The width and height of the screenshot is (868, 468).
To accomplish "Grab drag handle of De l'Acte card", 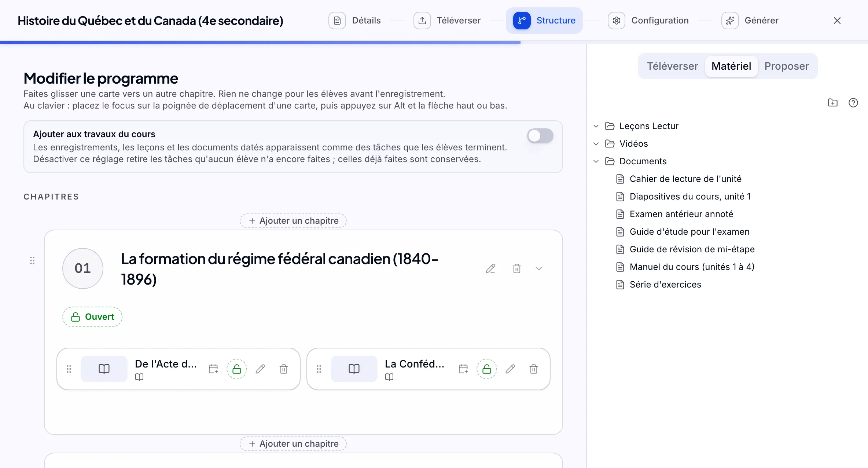I will pyautogui.click(x=69, y=369).
